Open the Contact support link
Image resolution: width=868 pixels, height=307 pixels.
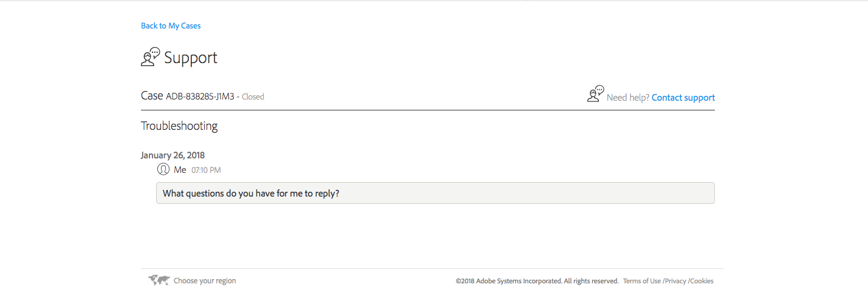pyautogui.click(x=683, y=98)
